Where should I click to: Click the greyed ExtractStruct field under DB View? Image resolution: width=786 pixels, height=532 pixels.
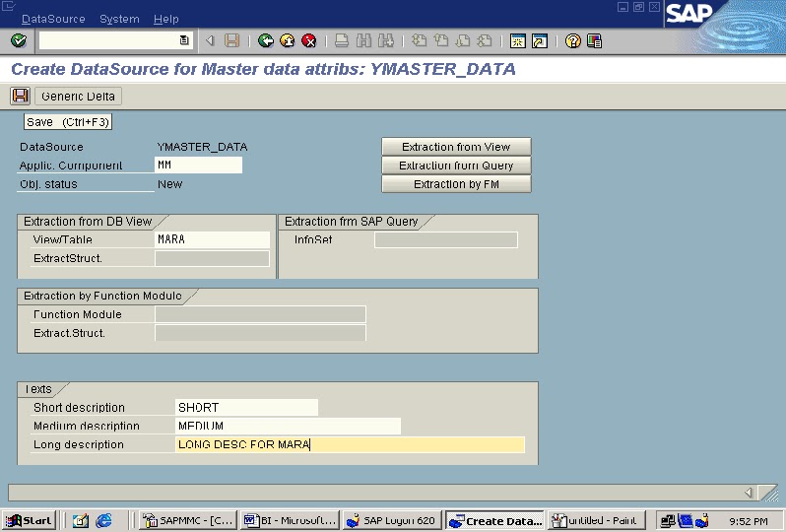coord(213,258)
